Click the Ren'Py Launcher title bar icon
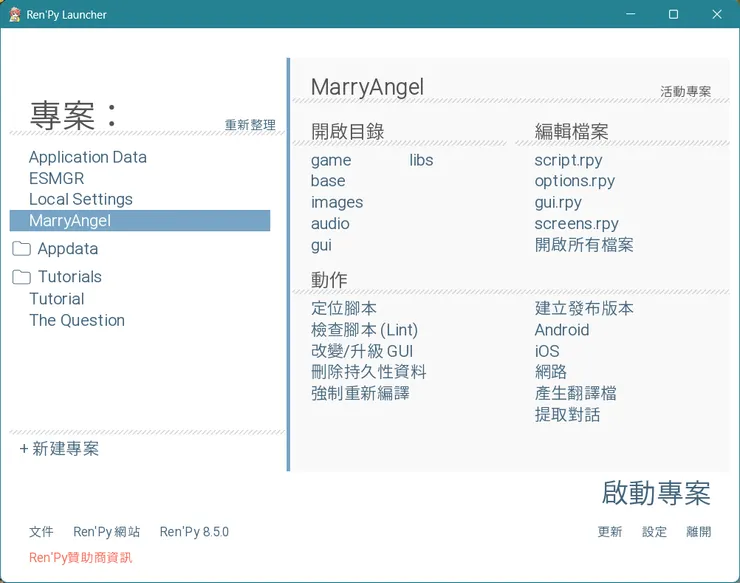The image size is (740, 583). pyautogui.click(x=15, y=15)
